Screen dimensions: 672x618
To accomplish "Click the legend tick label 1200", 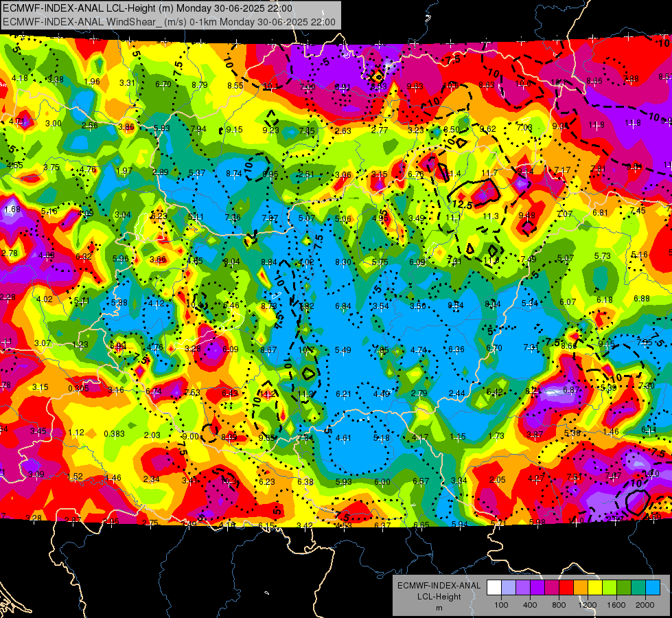I will pyautogui.click(x=588, y=605).
